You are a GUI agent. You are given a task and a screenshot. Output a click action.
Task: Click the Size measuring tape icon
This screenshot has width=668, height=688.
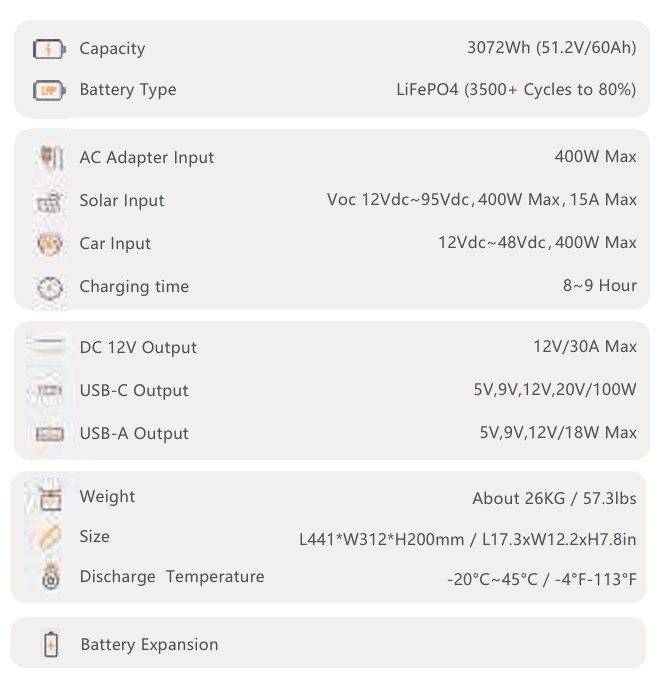click(x=50, y=537)
